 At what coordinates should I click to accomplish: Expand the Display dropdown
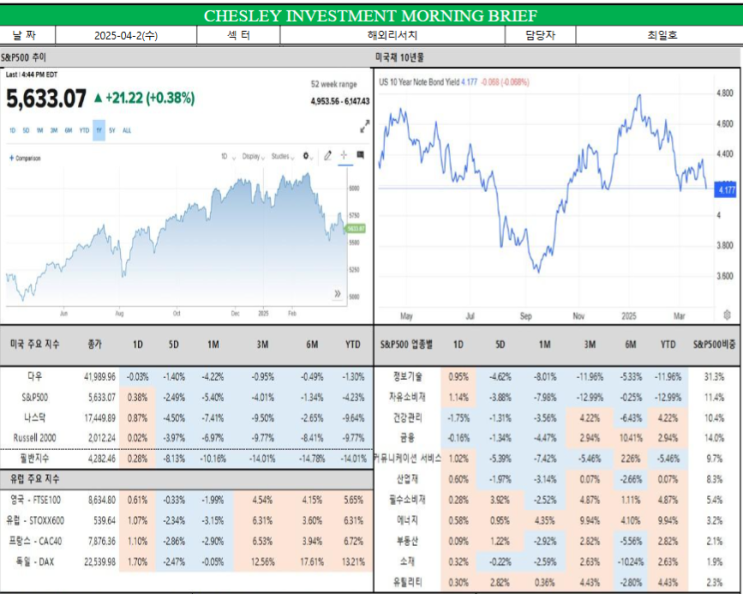[x=254, y=156]
